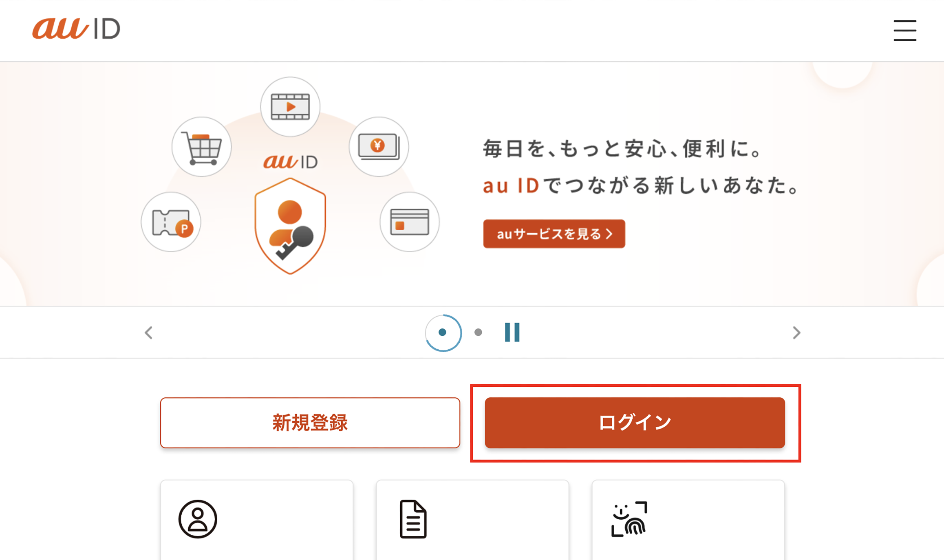944x560 pixels.
Task: Select the yen banknotes icon
Action: [379, 147]
